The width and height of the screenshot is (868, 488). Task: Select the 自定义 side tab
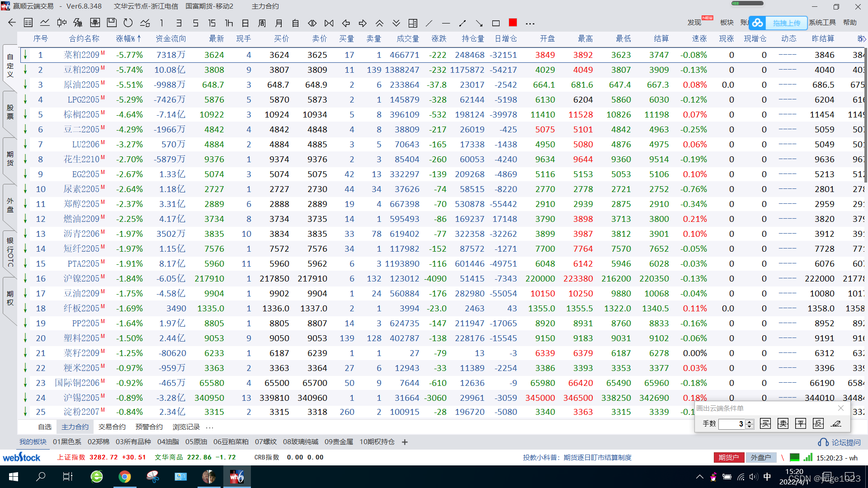click(x=10, y=65)
